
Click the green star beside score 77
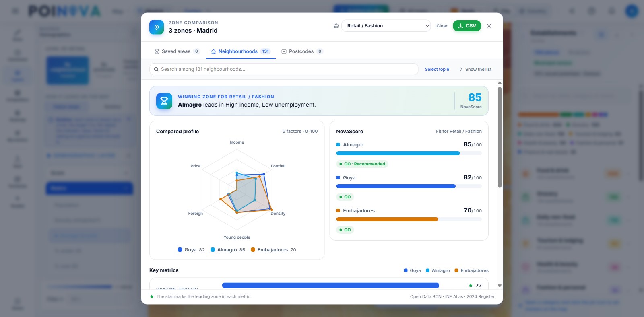pos(471,286)
